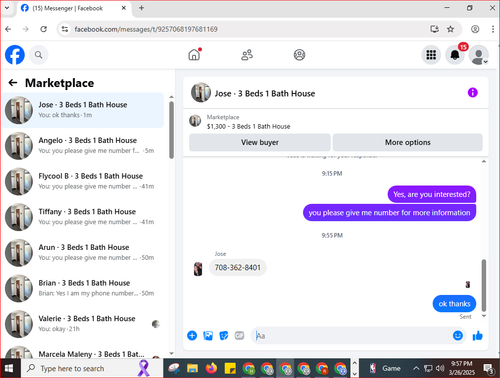
Task: Click Jose's avatar beside the phone number
Action: coord(198,269)
